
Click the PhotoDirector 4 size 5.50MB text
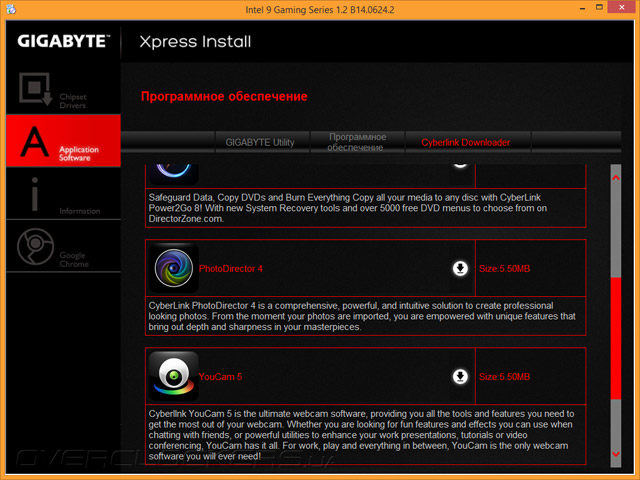504,269
